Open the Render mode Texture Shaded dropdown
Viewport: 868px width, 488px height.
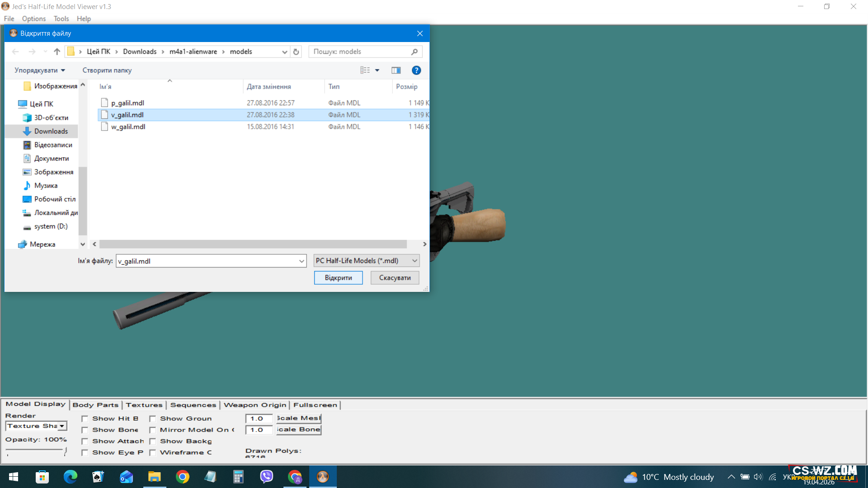pyautogui.click(x=62, y=426)
